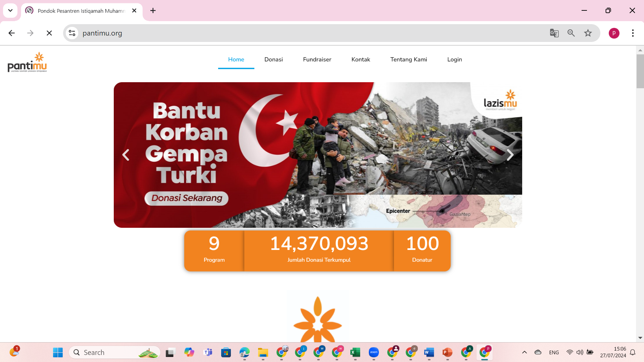Stop loading the page
The width and height of the screenshot is (644, 362).
coord(49,33)
